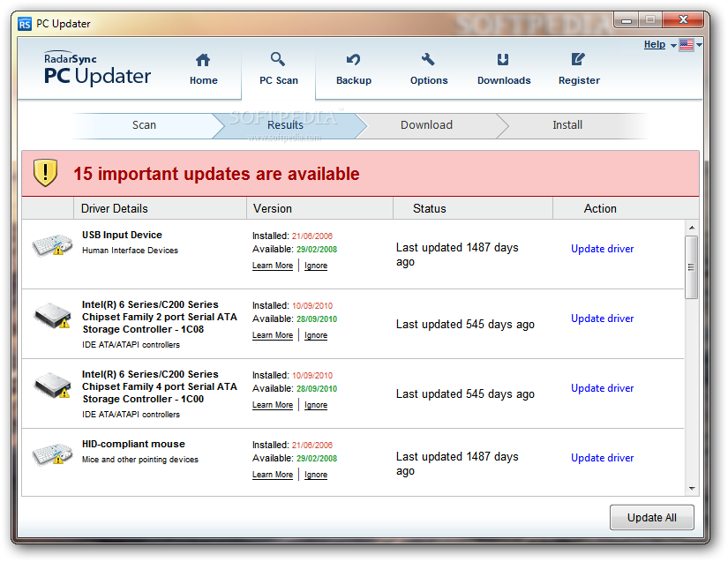Switch to the Register tab
The height and width of the screenshot is (562, 728).
(579, 69)
